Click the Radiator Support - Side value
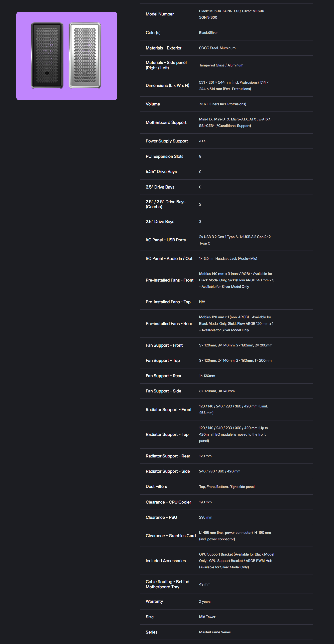 coord(220,471)
